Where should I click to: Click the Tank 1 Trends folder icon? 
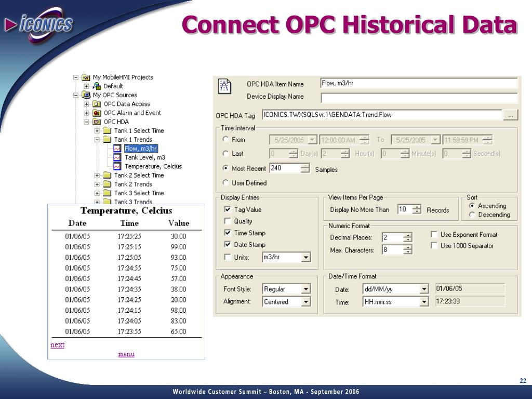pos(107,139)
